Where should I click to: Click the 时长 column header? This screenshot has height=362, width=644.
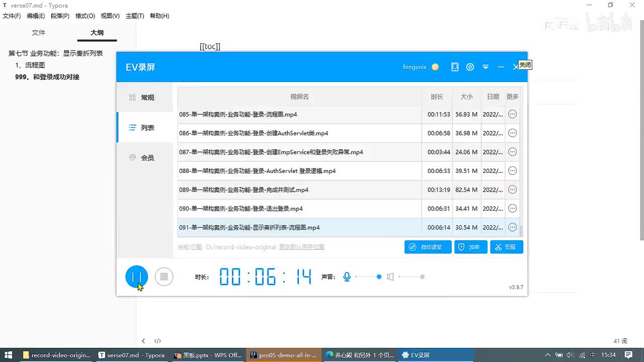click(437, 97)
